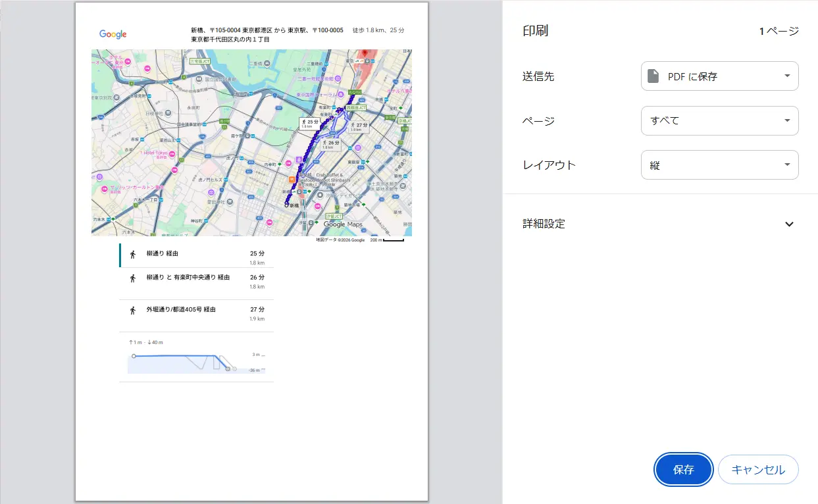Click the elevation profile chart
818x504 pixels.
pyautogui.click(x=196, y=364)
